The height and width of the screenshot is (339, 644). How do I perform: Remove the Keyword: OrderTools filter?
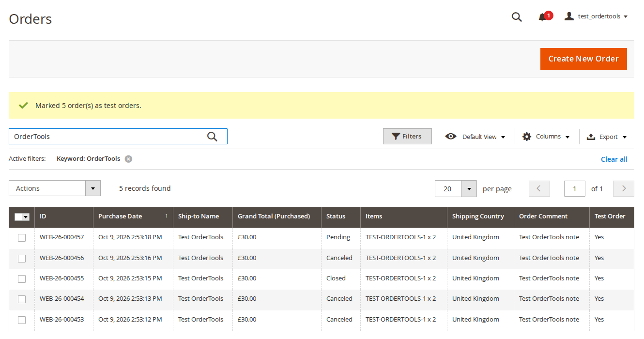pos(128,159)
